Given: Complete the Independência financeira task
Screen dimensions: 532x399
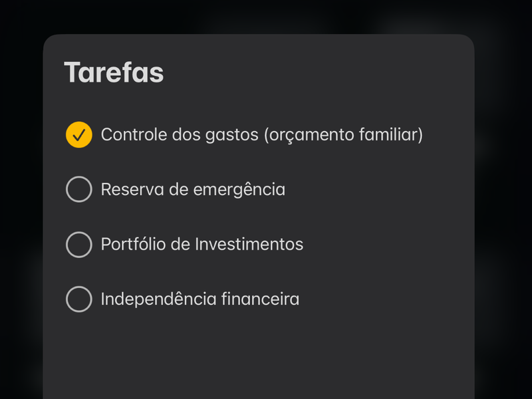Looking at the screenshot, I should 79,299.
